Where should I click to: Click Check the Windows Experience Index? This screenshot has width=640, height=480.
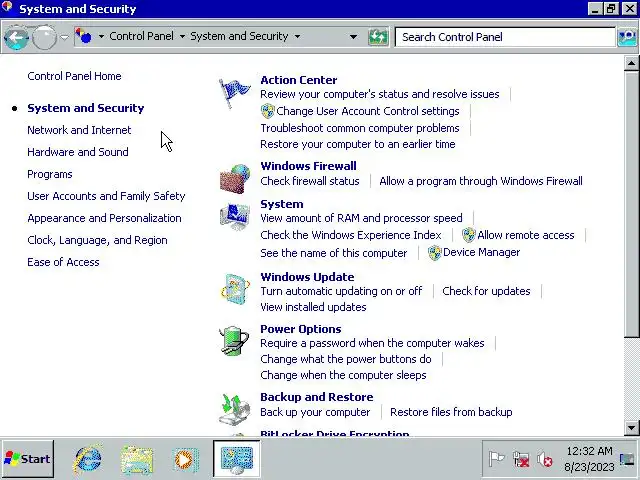pos(351,236)
